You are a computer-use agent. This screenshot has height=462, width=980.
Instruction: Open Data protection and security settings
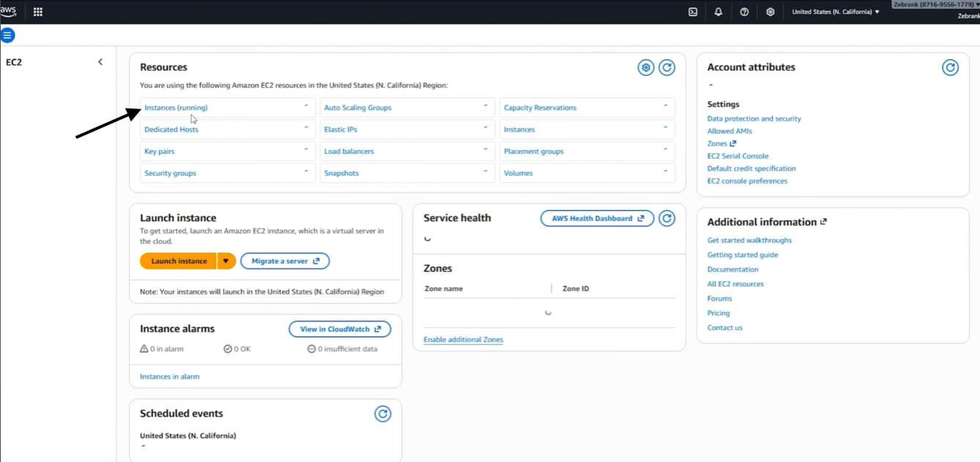[x=754, y=119]
